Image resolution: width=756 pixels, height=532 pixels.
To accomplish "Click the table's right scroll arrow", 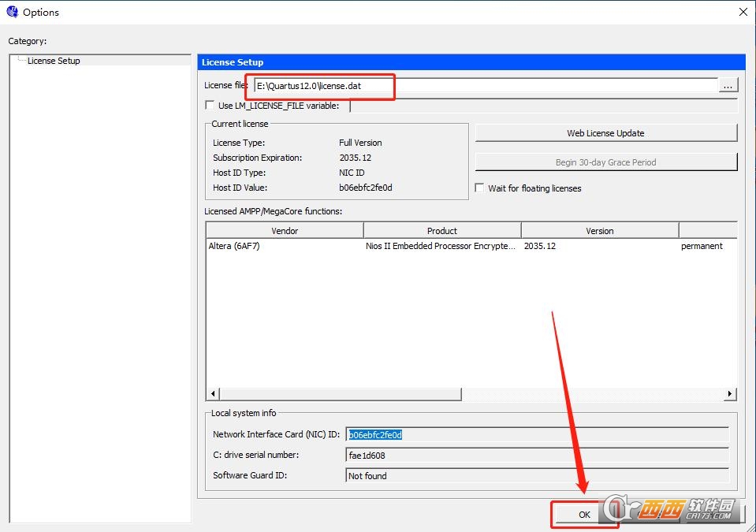I will [730, 394].
